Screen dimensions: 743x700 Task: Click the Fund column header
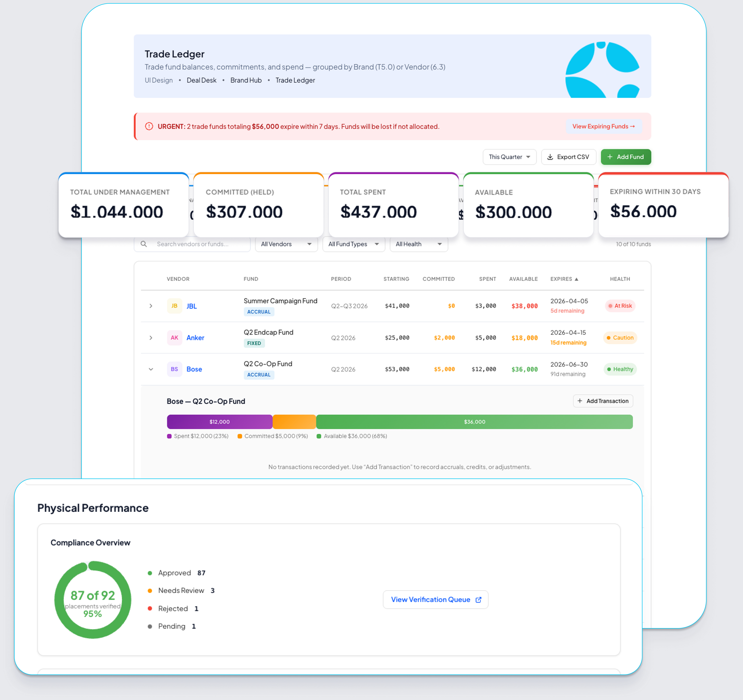251,279
